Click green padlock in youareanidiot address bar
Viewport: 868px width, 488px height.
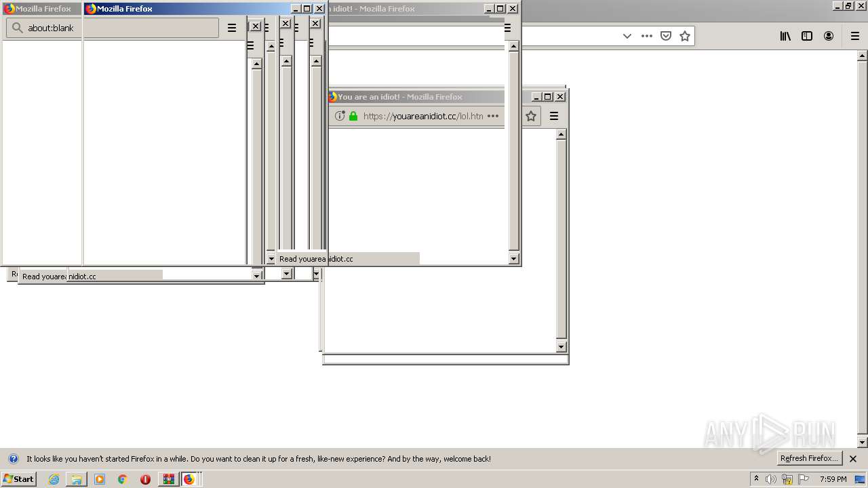tap(353, 116)
